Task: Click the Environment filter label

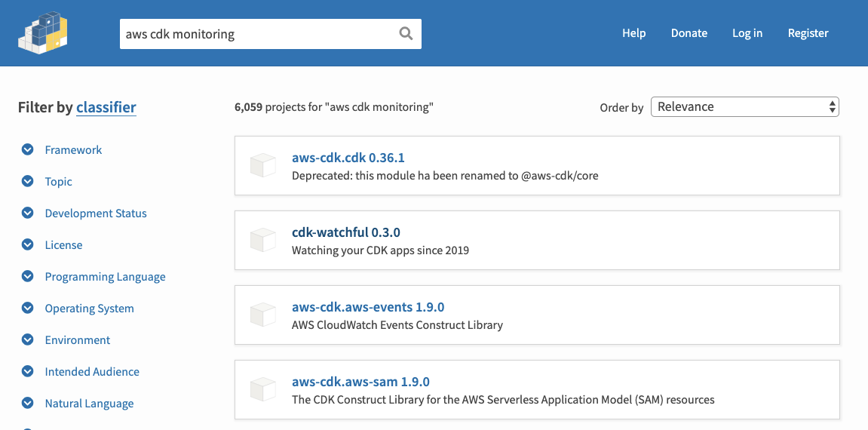Action: point(78,339)
